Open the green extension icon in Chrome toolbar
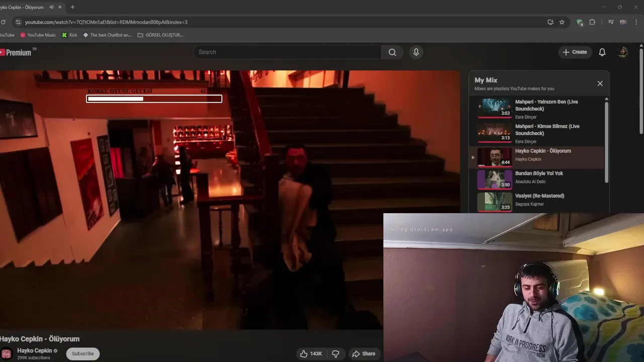This screenshot has height=362, width=644. click(x=580, y=22)
